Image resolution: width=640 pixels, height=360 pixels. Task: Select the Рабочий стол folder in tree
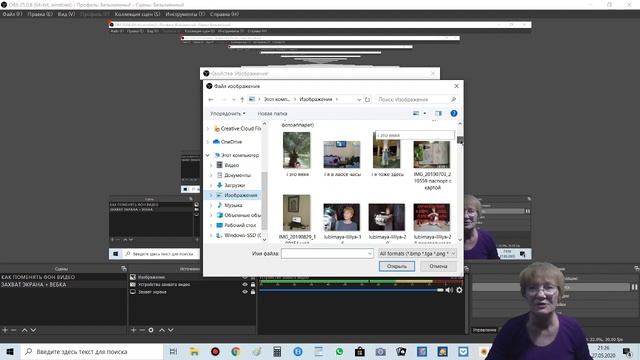(240, 225)
